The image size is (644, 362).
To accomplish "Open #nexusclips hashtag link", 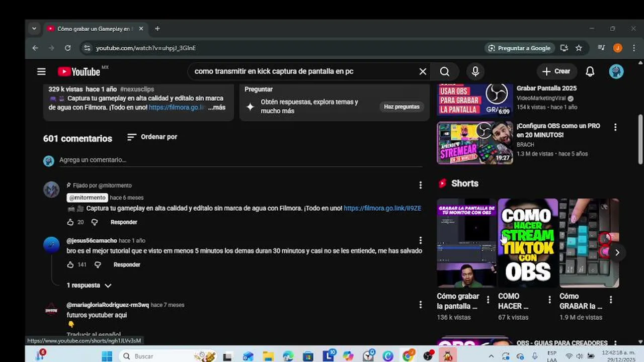I will 137,89.
